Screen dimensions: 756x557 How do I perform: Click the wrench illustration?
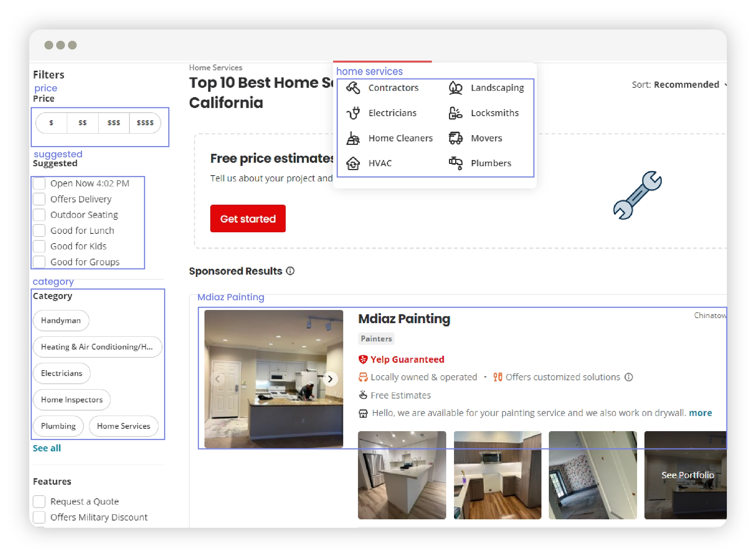click(637, 195)
